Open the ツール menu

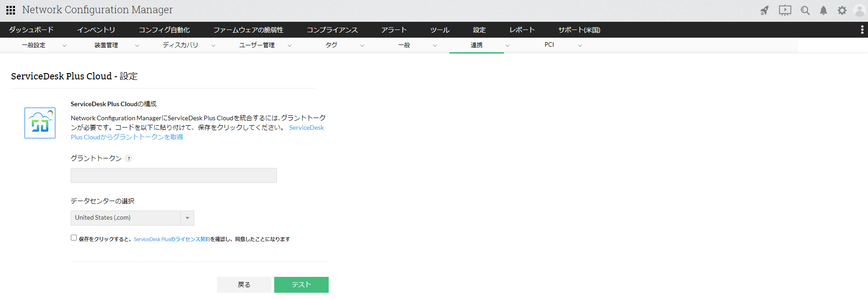(440, 30)
